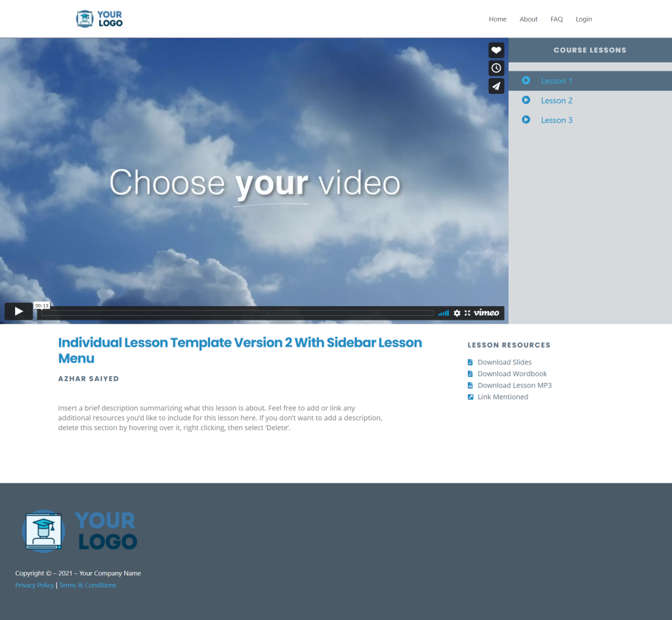Open the Link Mentioned resource
The width and height of the screenshot is (672, 620).
tap(503, 397)
